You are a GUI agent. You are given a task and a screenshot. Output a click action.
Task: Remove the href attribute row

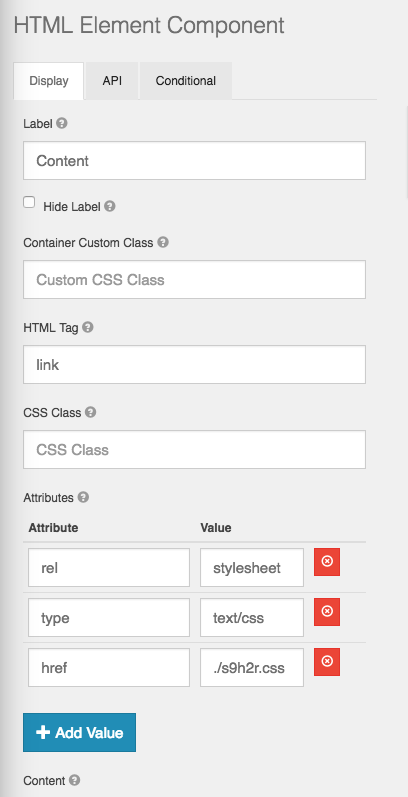(327, 662)
